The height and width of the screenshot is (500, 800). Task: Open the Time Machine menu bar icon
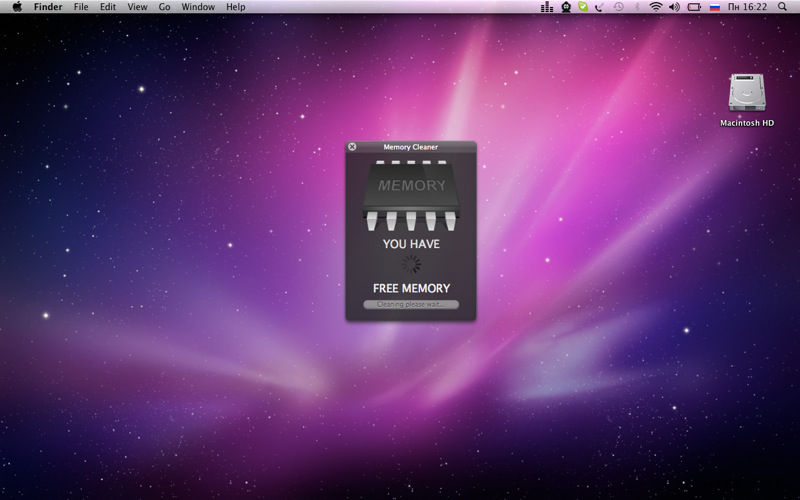tap(618, 7)
